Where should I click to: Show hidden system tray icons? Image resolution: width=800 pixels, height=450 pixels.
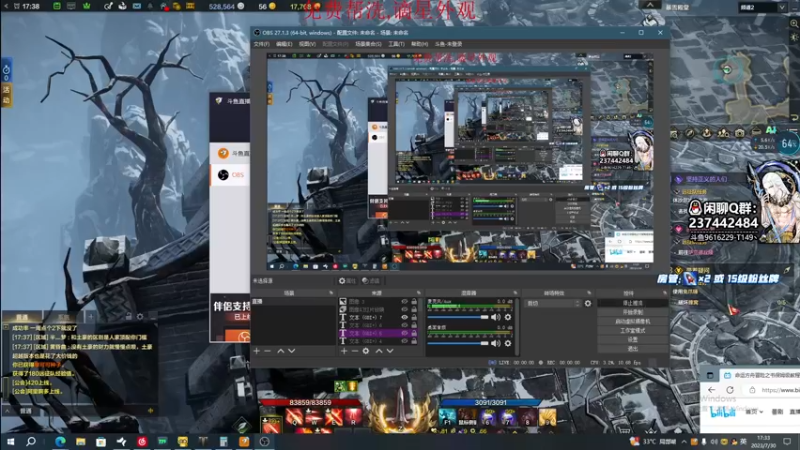(684, 441)
